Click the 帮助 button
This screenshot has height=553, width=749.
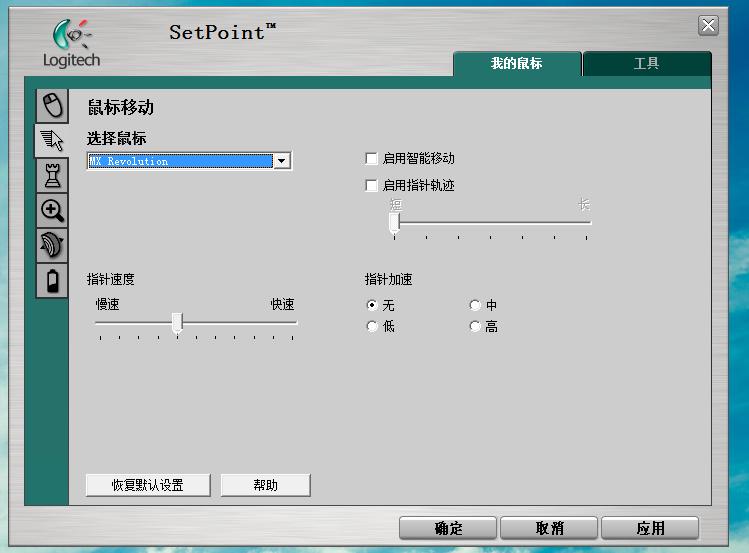tap(266, 485)
